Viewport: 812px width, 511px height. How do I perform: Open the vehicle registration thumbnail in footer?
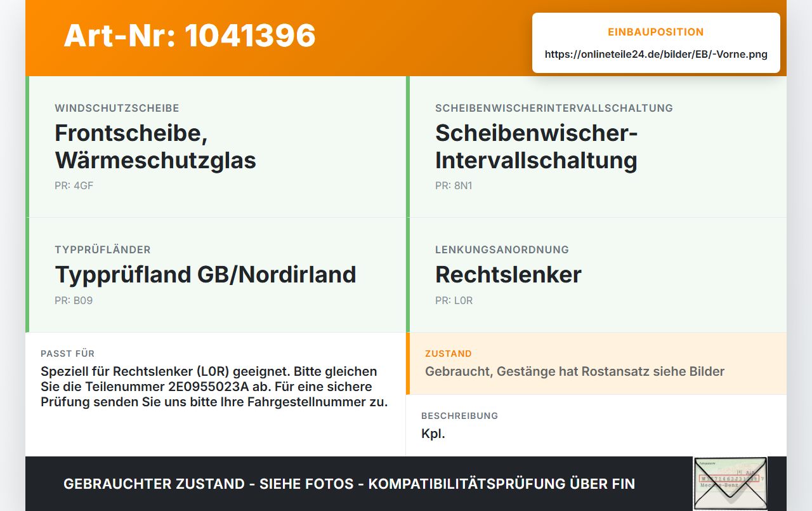coord(730,483)
